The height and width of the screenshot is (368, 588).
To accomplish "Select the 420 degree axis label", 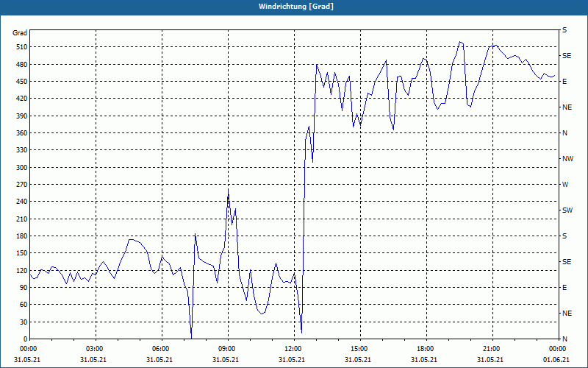I will tap(22, 99).
